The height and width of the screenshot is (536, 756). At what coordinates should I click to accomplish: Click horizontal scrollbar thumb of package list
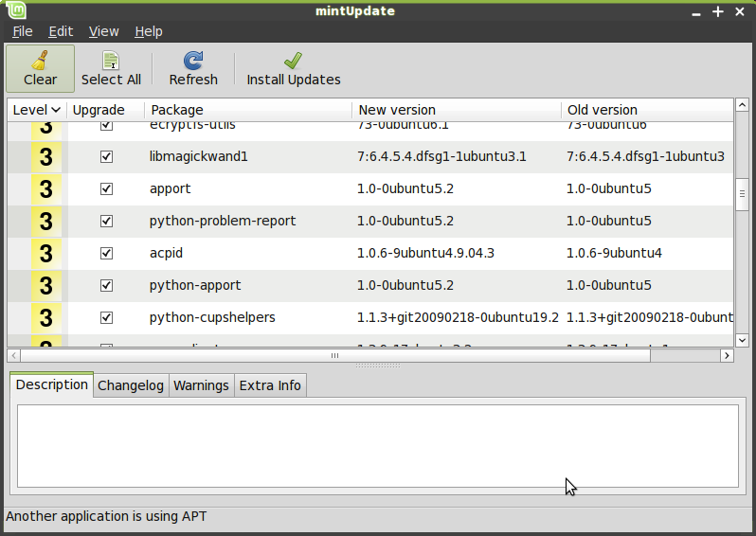coord(335,356)
